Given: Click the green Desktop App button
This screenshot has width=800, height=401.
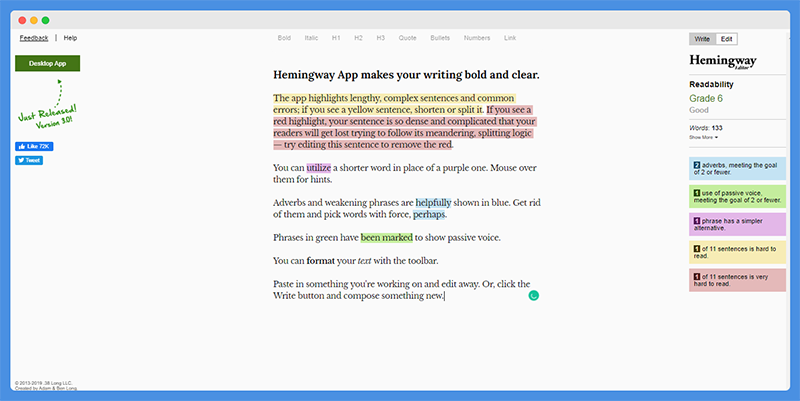Looking at the screenshot, I should 47,63.
